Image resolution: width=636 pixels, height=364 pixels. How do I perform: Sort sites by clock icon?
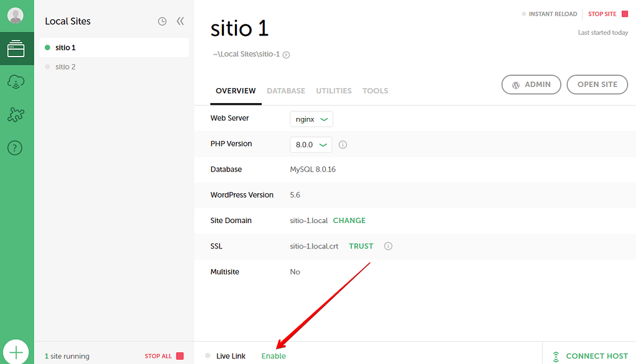pos(162,22)
